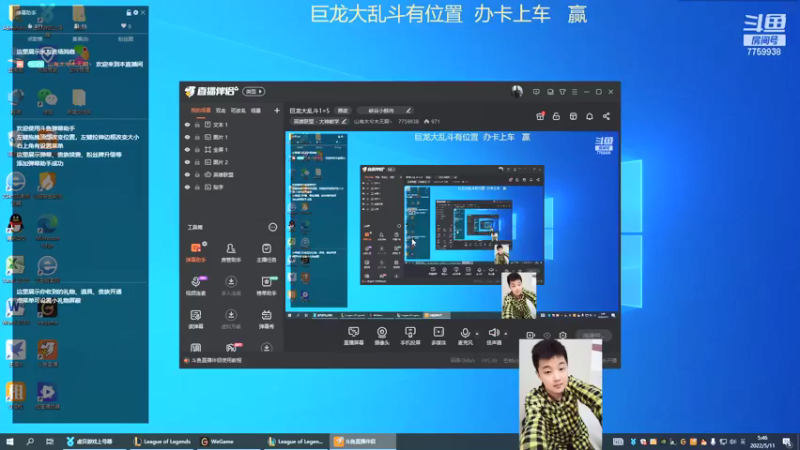Screen dimensions: 800x450
Task: Click the user avatar in the title bar
Action: [x=517, y=92]
